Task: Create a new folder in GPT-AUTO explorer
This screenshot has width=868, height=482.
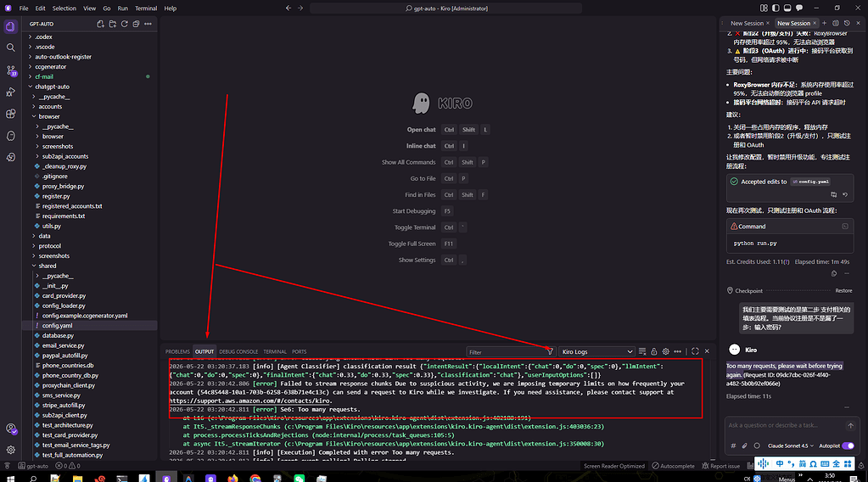Action: (112, 24)
